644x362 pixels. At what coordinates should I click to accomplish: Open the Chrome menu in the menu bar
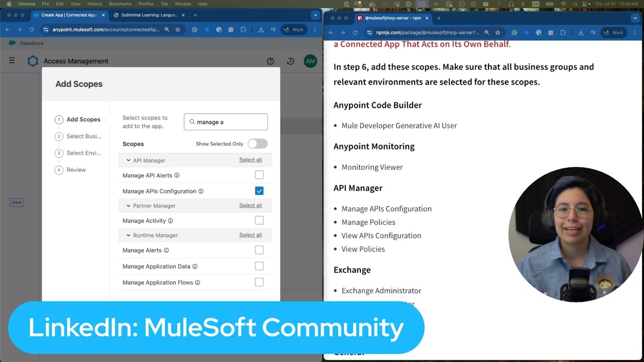[27, 4]
